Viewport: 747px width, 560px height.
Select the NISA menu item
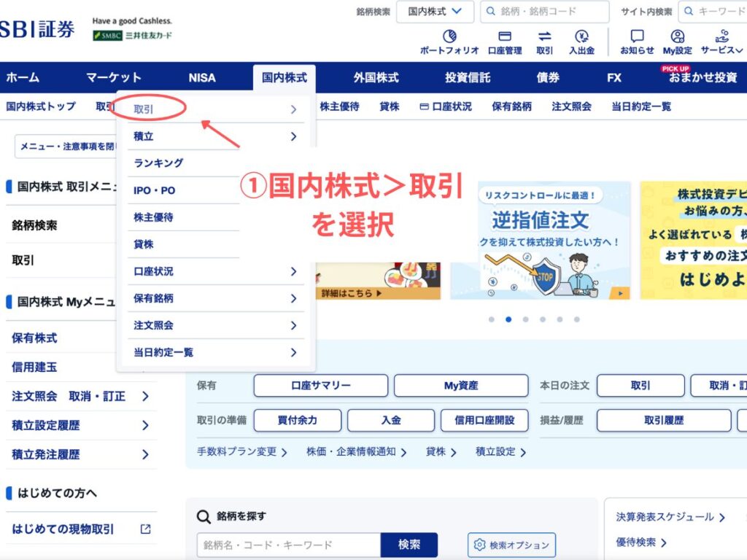(201, 77)
